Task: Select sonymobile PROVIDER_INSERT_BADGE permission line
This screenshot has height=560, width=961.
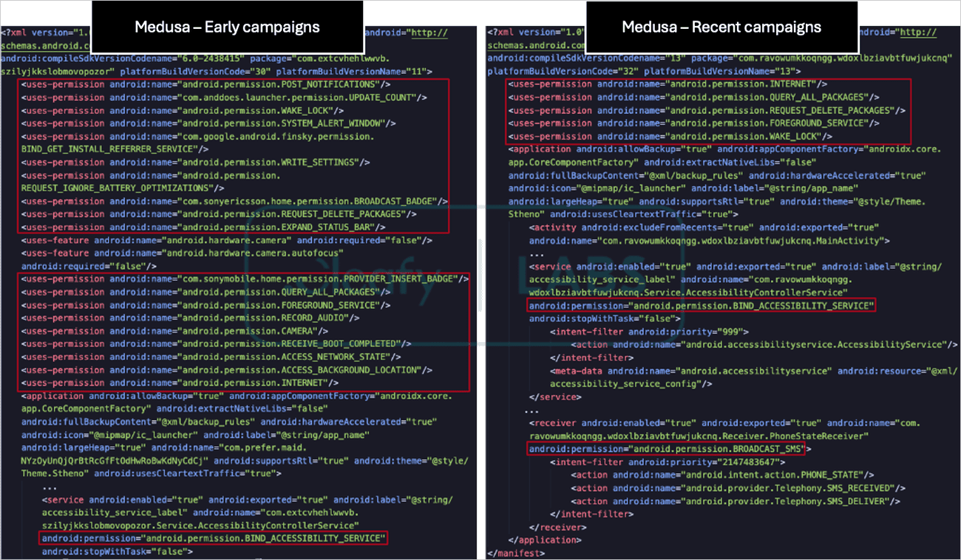Action: 245,279
